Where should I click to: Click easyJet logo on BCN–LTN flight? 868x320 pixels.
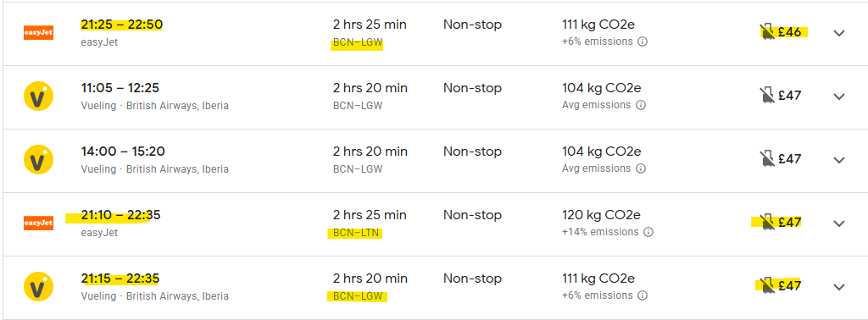click(x=38, y=223)
